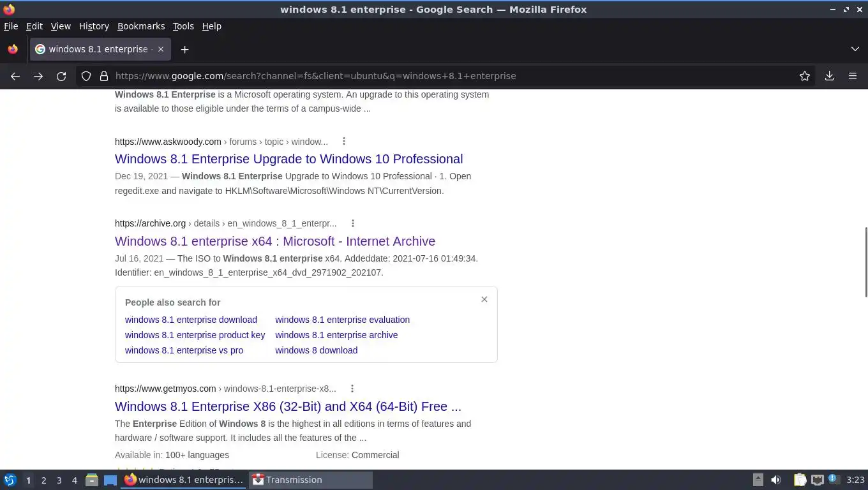Open more options for askwoody result
Screen dimensions: 868x490
coord(343,142)
